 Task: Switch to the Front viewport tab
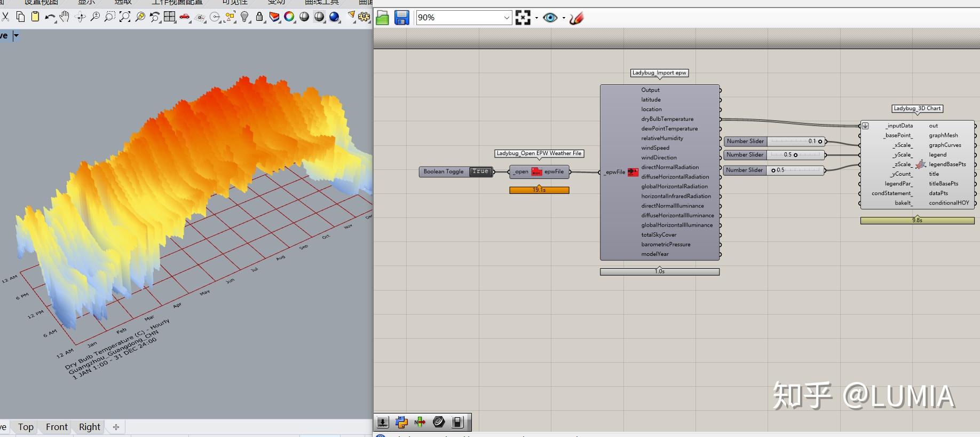57,427
